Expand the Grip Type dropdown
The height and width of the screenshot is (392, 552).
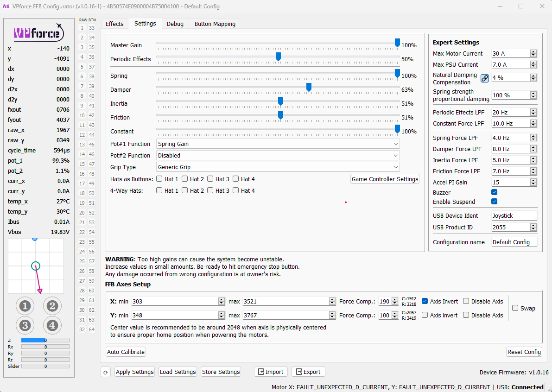pos(278,167)
